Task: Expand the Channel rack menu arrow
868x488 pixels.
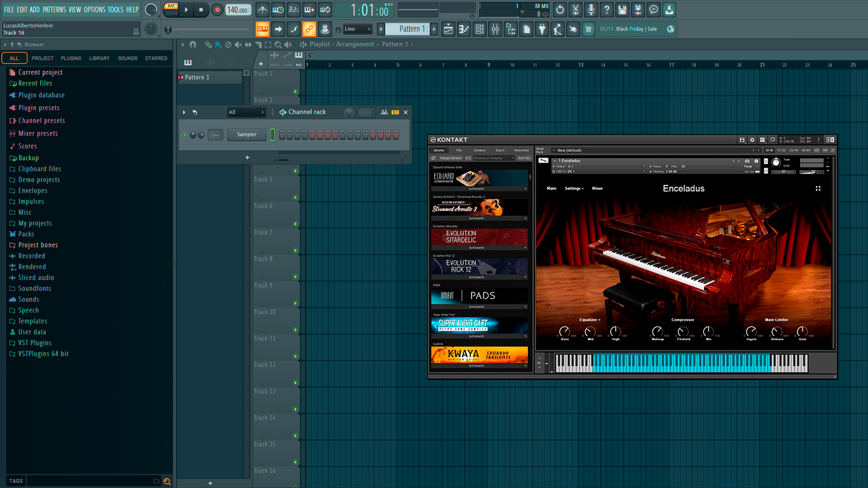Action: (184, 112)
